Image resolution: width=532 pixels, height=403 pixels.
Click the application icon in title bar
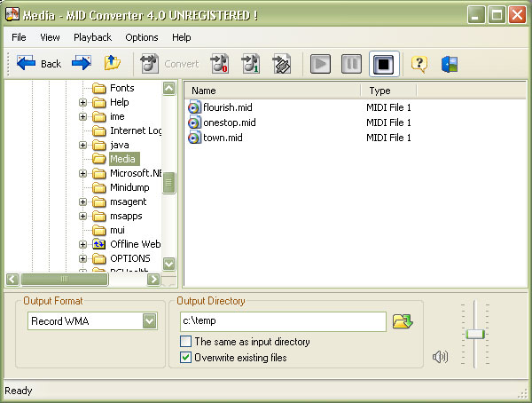12,14
